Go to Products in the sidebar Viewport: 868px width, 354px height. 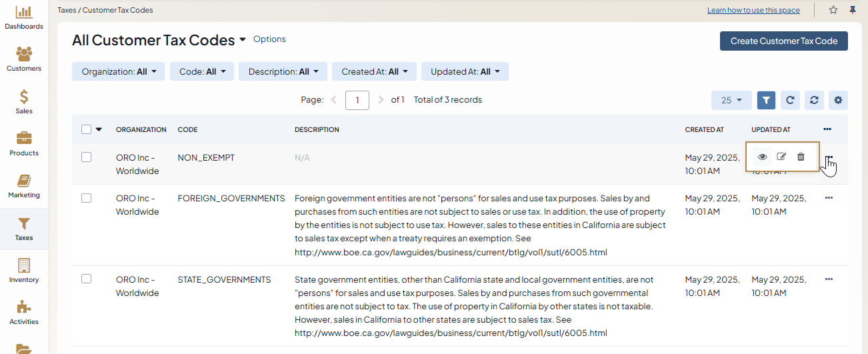point(24,144)
